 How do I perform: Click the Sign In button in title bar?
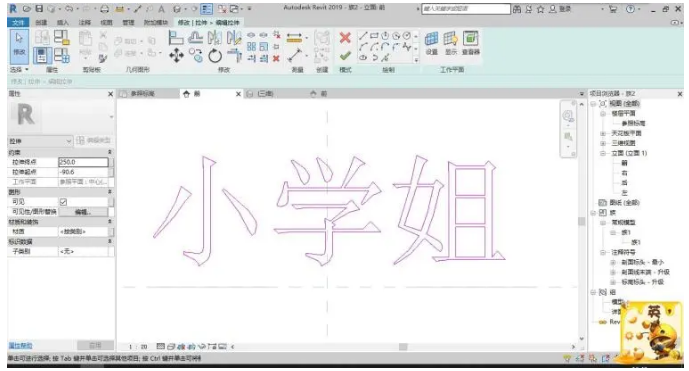(560, 9)
